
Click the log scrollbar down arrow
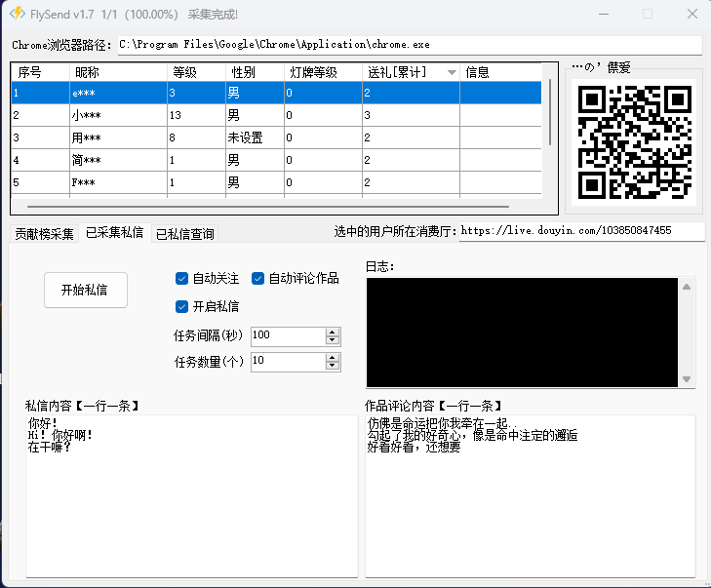(x=687, y=379)
